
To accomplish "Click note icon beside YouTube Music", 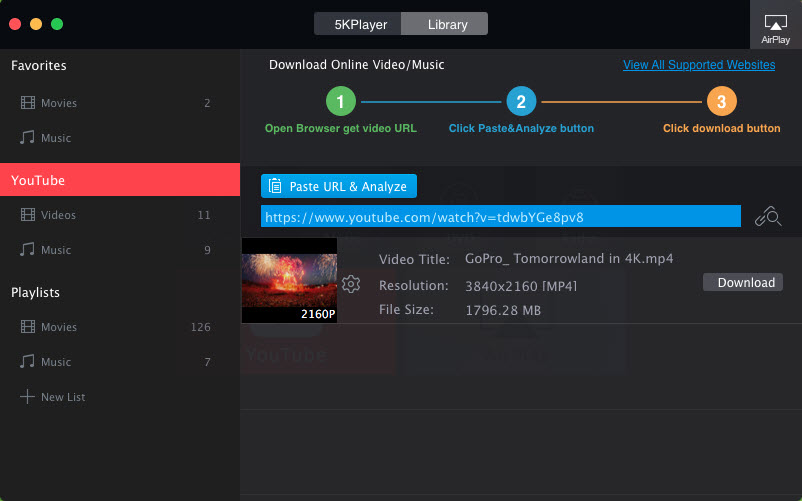I will (x=27, y=249).
